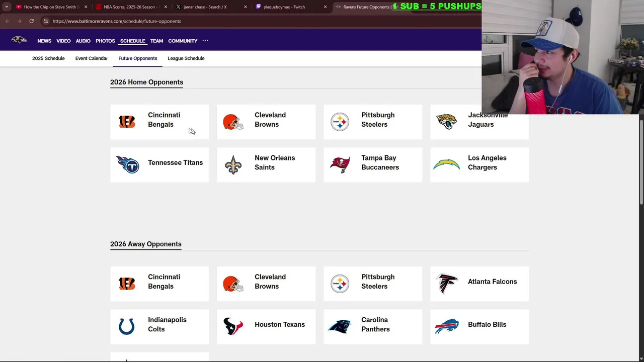644x362 pixels.
Task: Click the Jacksonville Jaguars logo
Action: click(446, 122)
